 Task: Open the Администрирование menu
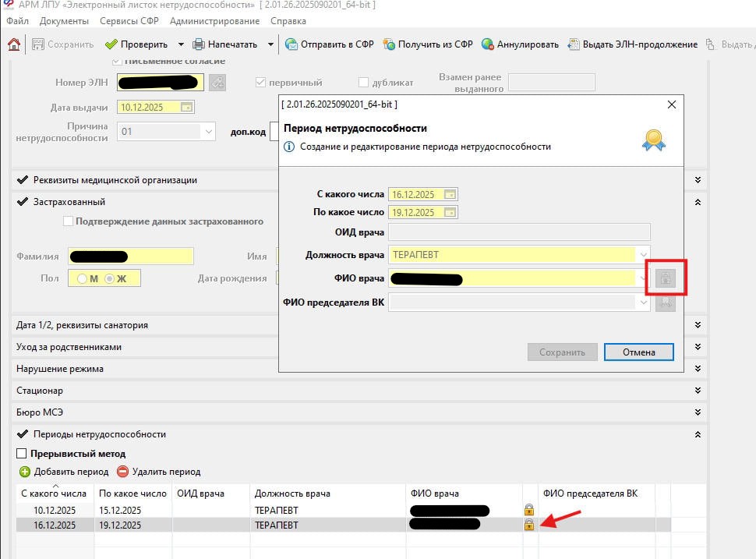[214, 21]
